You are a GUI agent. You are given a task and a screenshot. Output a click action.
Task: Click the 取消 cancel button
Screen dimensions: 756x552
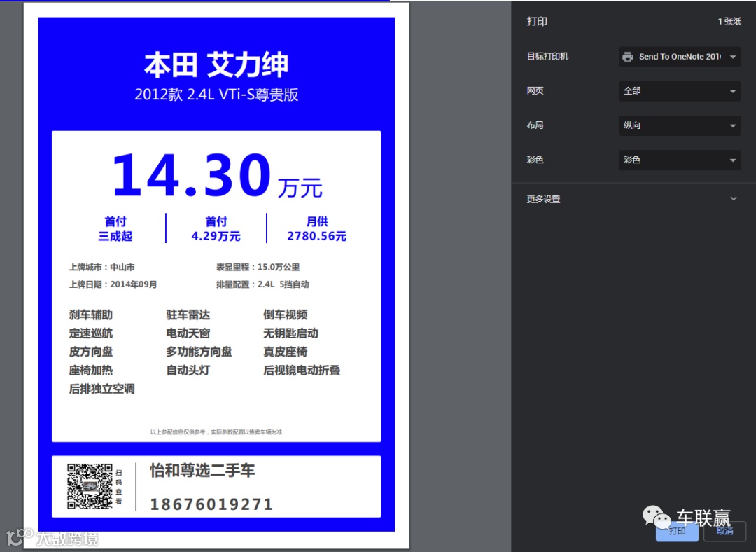[x=724, y=531]
